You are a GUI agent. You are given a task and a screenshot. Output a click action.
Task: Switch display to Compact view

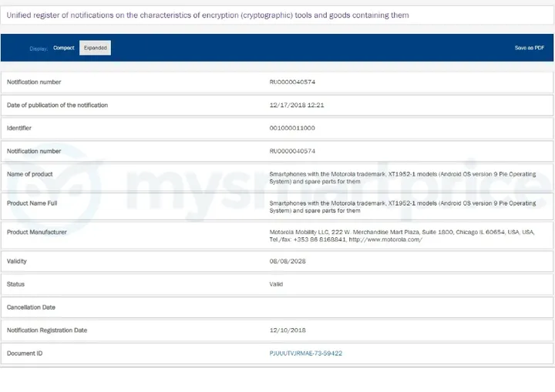[x=64, y=49]
